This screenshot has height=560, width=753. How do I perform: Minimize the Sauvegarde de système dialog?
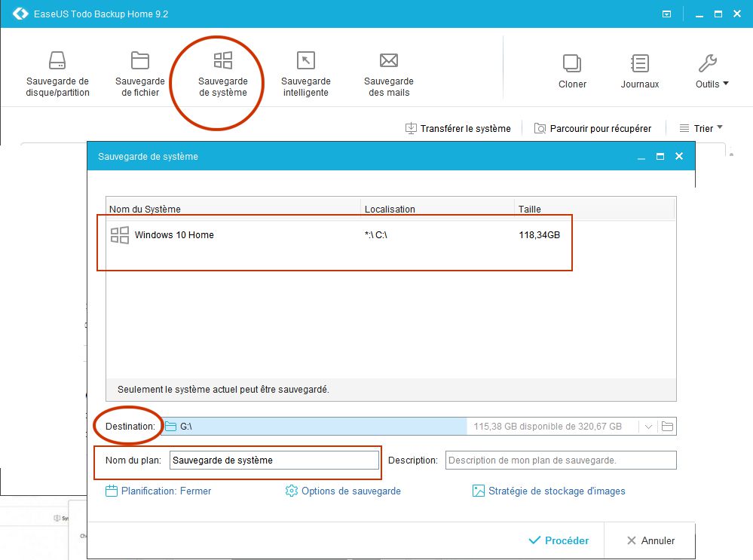[641, 158]
